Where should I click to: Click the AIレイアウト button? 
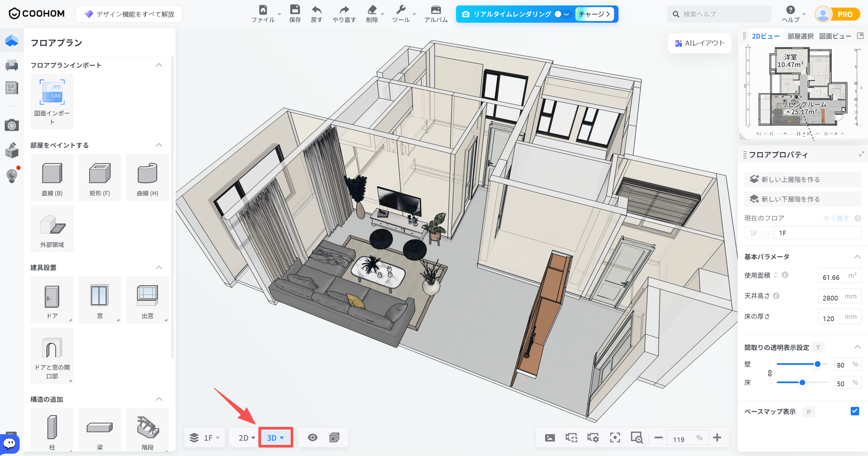coord(699,43)
